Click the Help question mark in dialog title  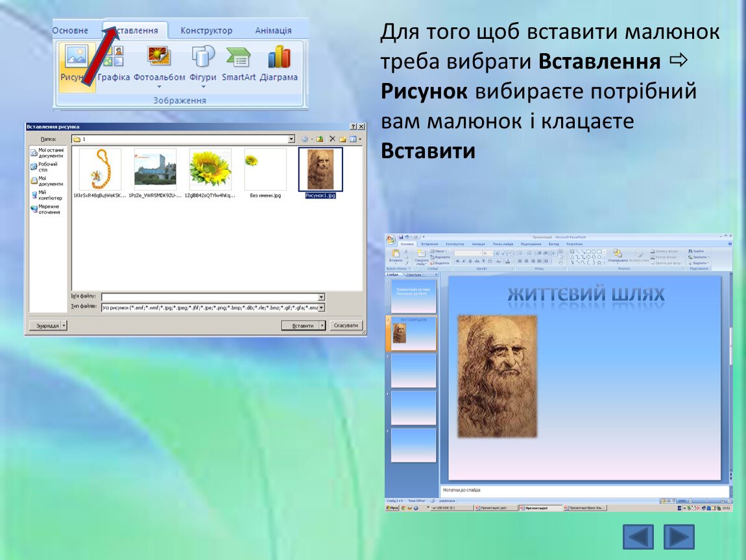[x=353, y=126]
